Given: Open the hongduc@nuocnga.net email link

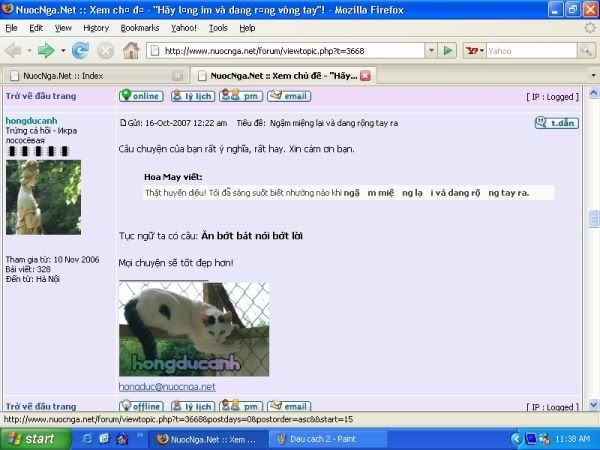Looking at the screenshot, I should coord(167,386).
